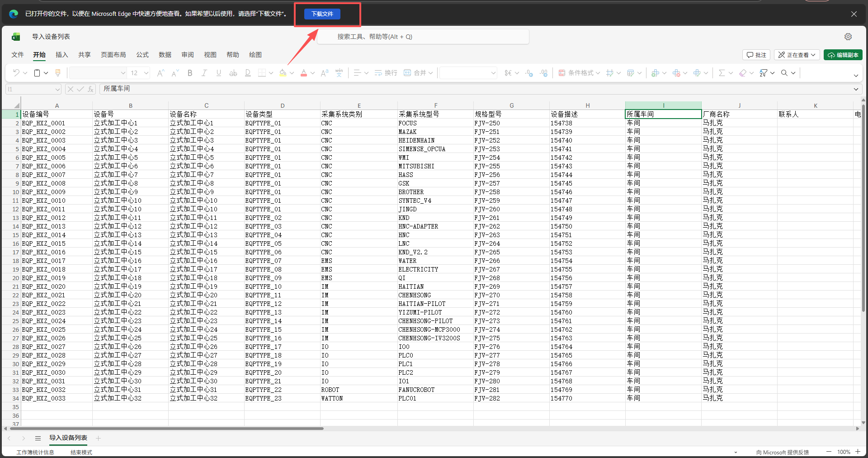Click the all sheets list icon
Screen dimensions: 868x458
(x=38, y=438)
